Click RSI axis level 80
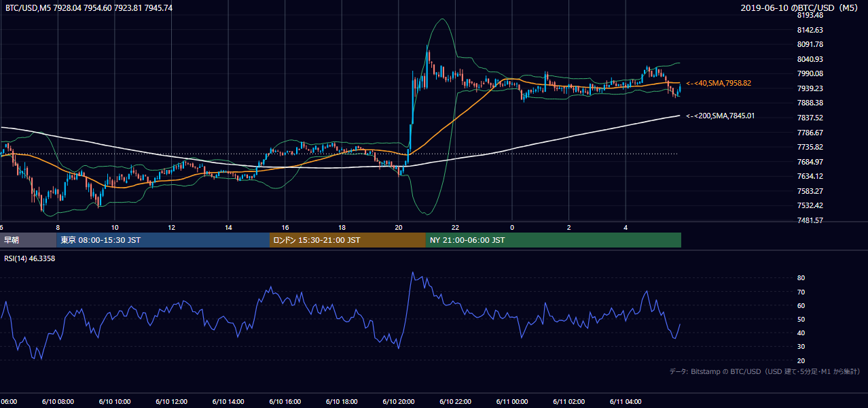868x408 pixels. (801, 278)
